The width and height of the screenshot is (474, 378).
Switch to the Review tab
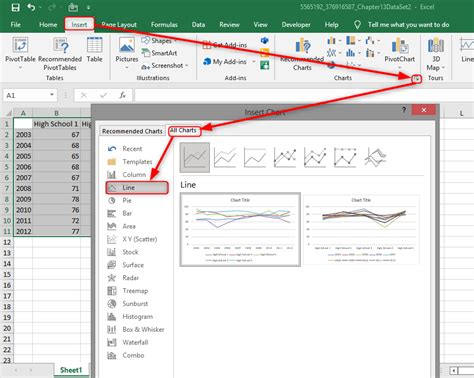coord(229,25)
